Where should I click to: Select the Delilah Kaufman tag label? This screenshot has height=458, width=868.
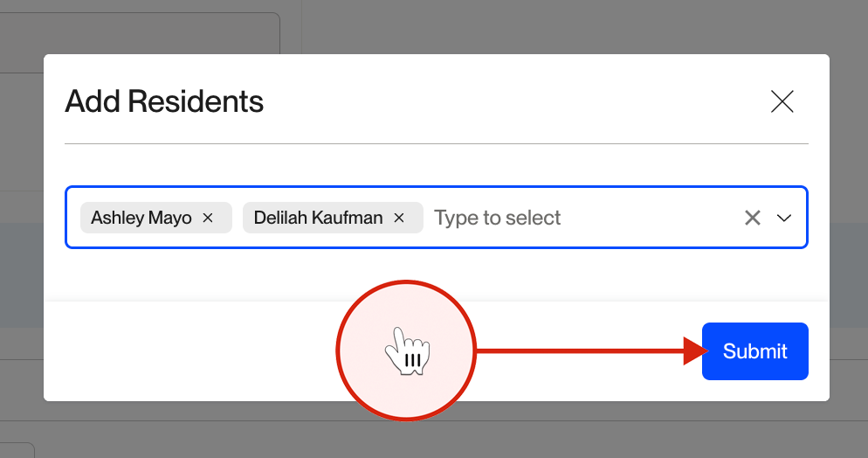[x=319, y=218]
